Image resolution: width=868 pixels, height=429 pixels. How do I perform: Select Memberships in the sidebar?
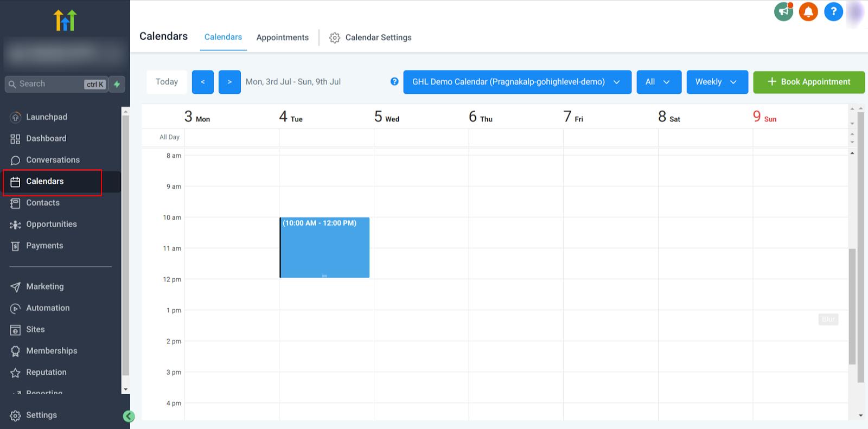[52, 351]
